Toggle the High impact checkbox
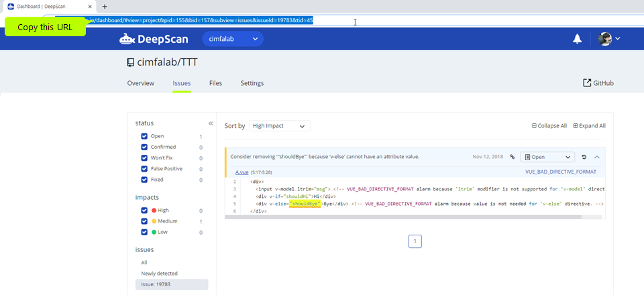This screenshot has width=644, height=295. coord(144,210)
